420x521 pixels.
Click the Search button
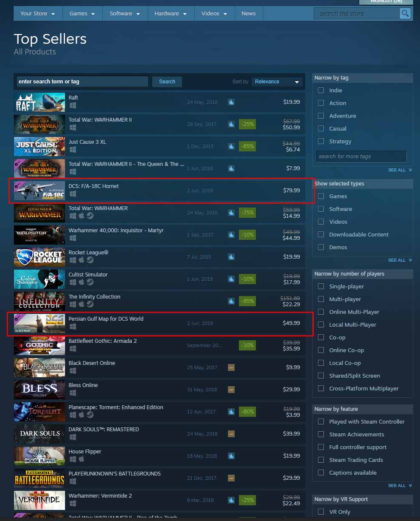pyautogui.click(x=167, y=82)
